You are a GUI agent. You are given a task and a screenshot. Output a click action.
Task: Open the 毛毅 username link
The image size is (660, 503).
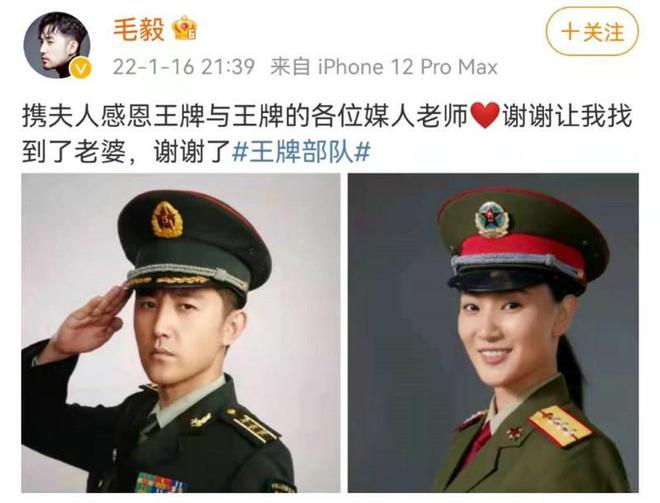pos(138,29)
